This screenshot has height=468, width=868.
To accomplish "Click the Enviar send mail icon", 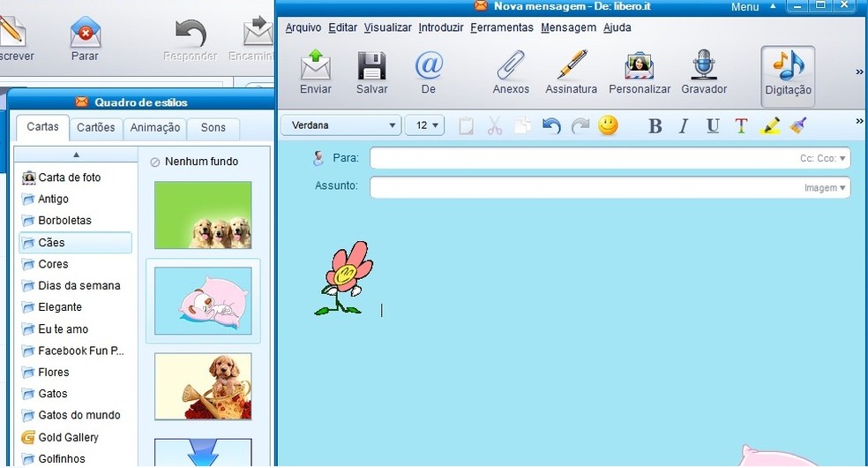I will (x=316, y=72).
